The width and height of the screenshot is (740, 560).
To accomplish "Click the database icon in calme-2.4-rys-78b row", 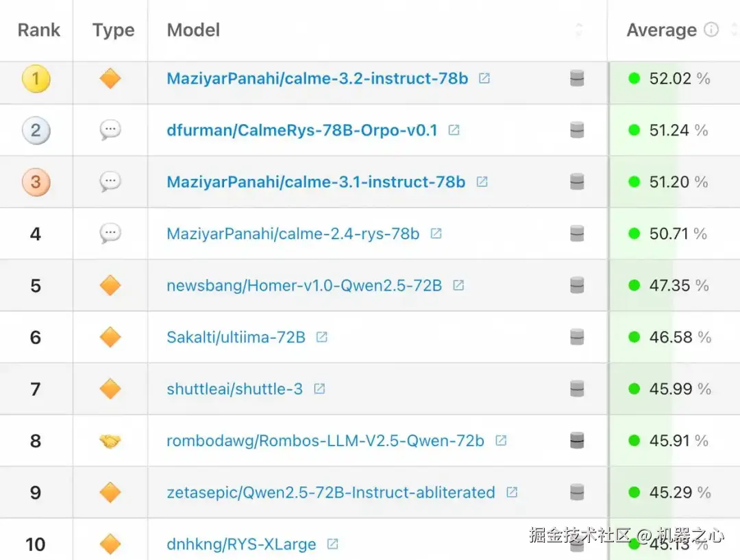I will (x=577, y=233).
